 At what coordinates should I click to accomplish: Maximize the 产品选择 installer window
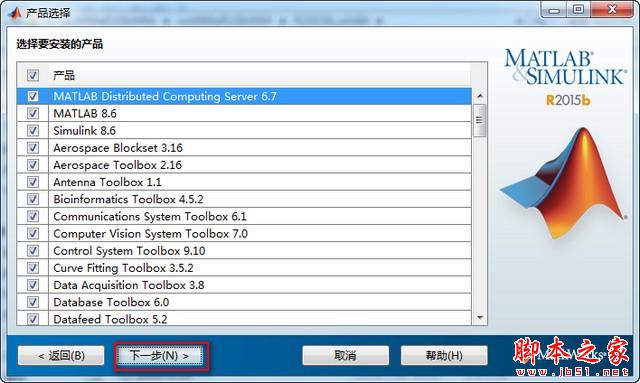(x=578, y=10)
